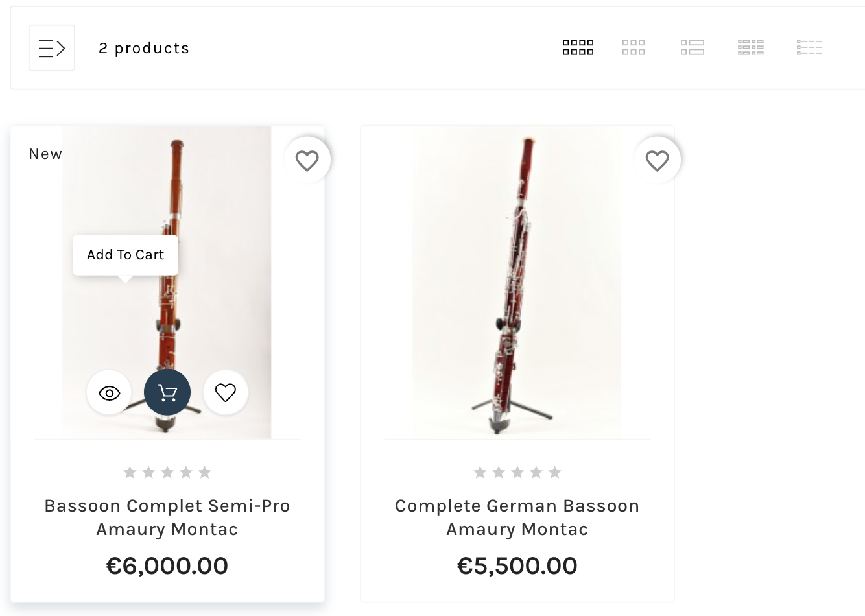Click the €6,000.00 price
This screenshot has width=865, height=616.
tap(167, 566)
